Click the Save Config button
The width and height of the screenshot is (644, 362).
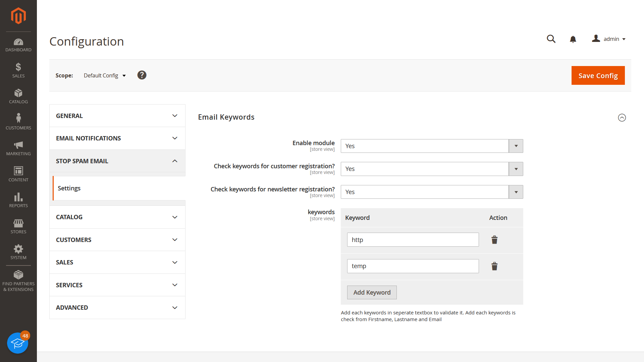pos(598,76)
